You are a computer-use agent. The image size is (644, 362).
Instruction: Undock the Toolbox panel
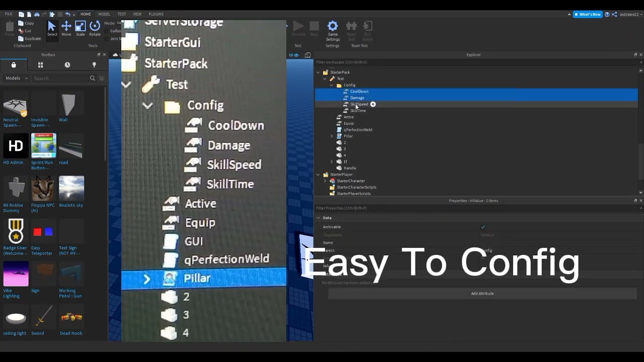99,55
